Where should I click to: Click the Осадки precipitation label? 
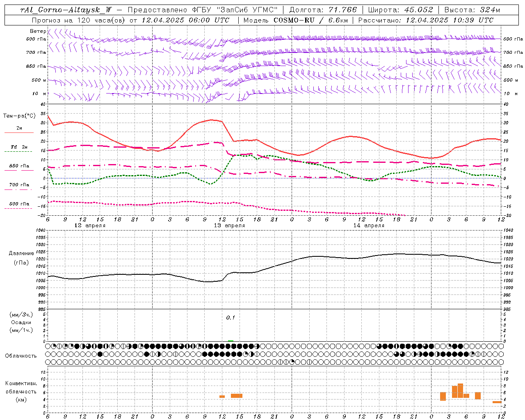coord(21,322)
